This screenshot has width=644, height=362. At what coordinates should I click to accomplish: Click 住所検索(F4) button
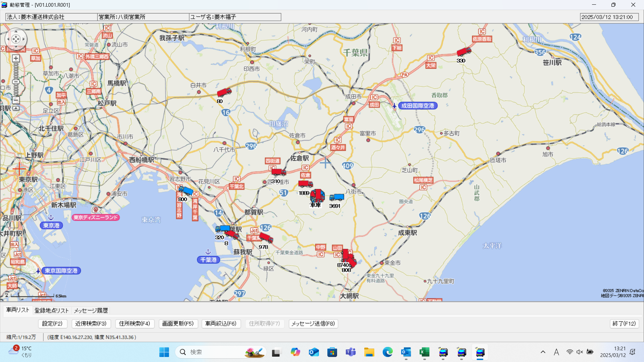coord(135,324)
